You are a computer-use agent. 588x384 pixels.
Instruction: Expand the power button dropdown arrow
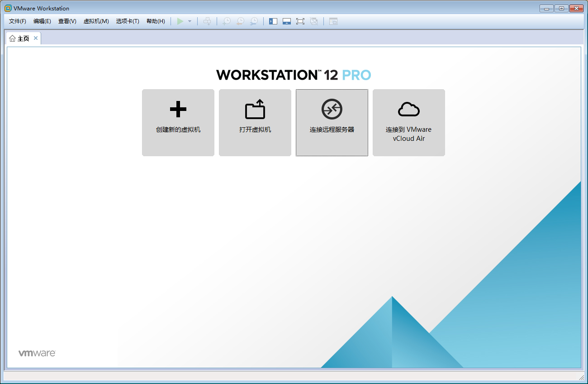190,21
